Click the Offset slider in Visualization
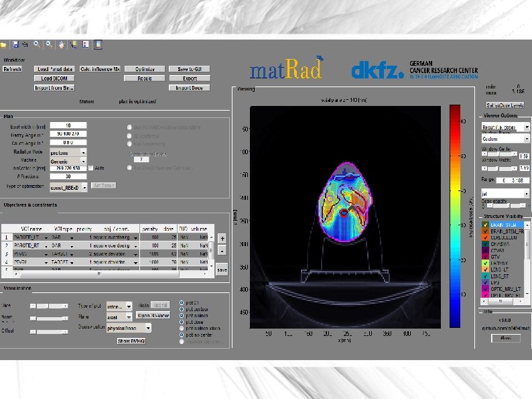 click(49, 332)
